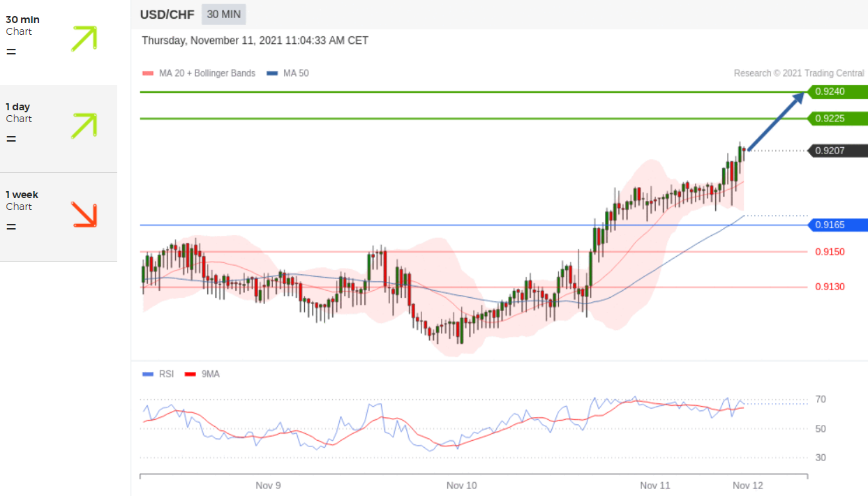Screen dimensions: 868x496
Task: Click the MA 50 legend entry
Action: tap(288, 73)
